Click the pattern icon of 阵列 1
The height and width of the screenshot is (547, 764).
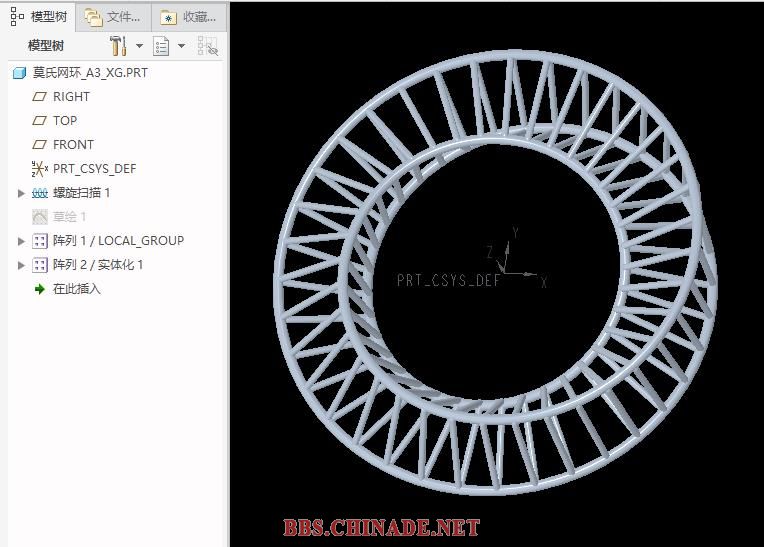pyautogui.click(x=39, y=241)
